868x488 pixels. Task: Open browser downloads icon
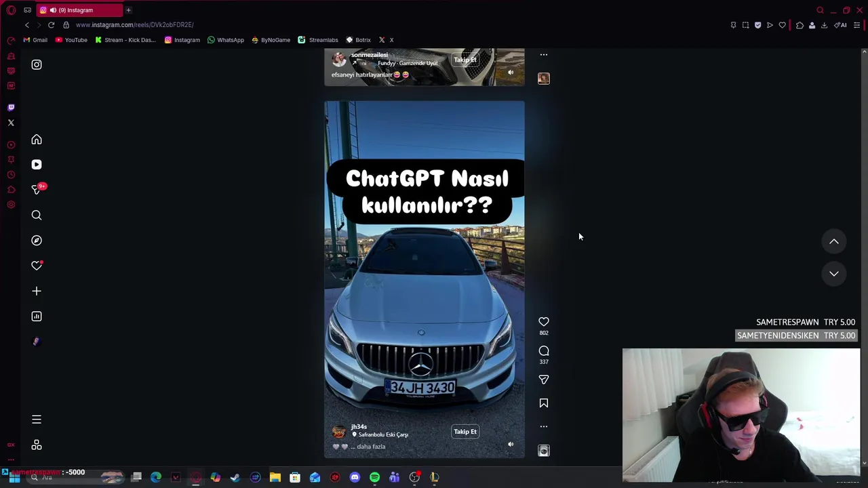[824, 25]
